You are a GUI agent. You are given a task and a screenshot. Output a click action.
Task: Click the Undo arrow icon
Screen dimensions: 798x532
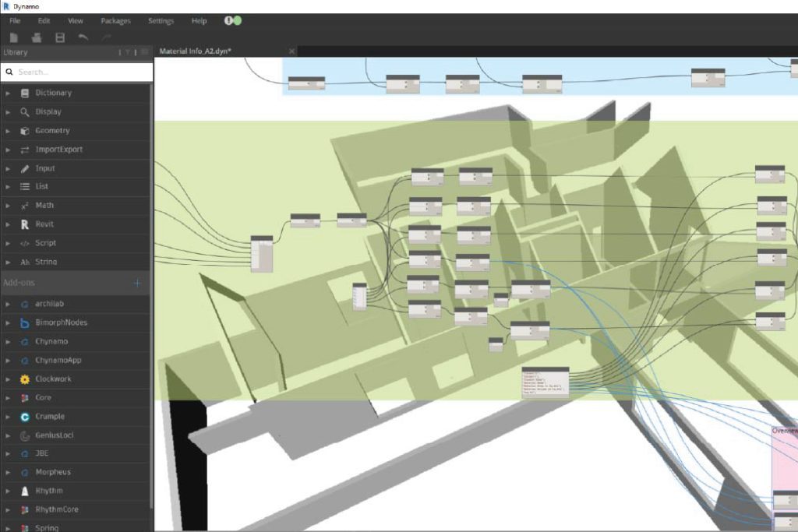pyautogui.click(x=83, y=37)
